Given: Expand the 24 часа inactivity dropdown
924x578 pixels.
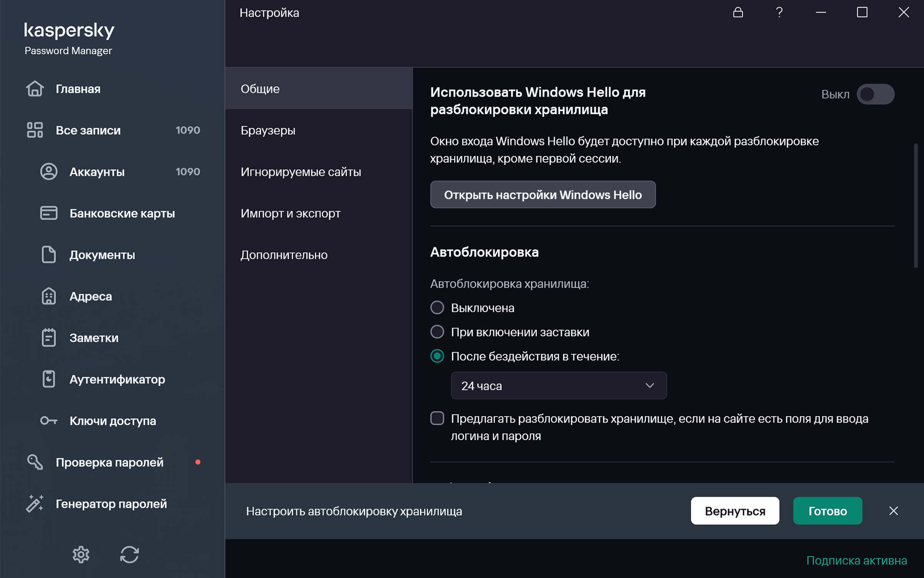Looking at the screenshot, I should coord(558,386).
